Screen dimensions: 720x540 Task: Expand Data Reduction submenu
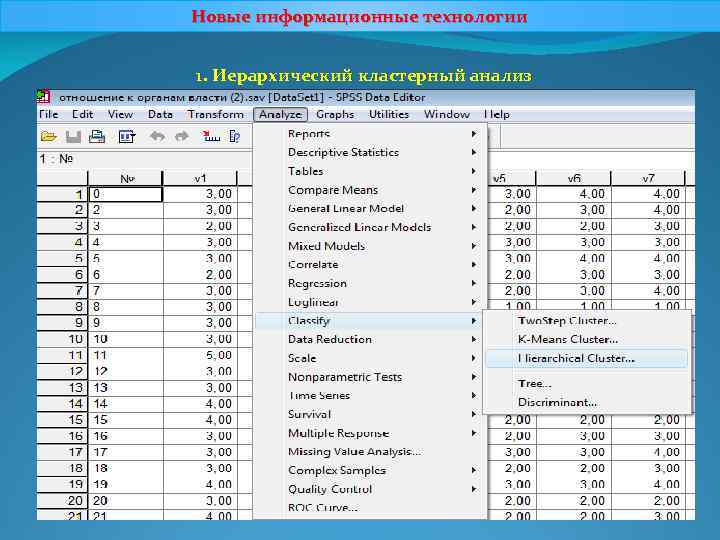(370, 340)
